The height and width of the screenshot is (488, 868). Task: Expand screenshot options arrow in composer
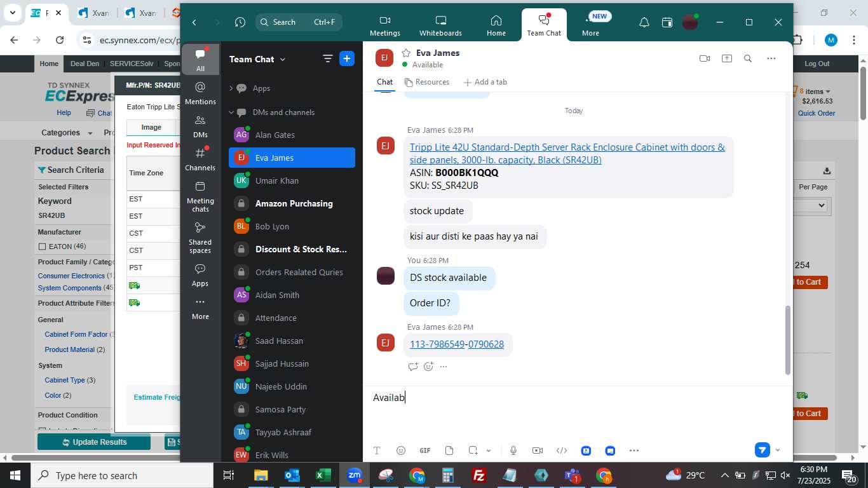point(489,451)
